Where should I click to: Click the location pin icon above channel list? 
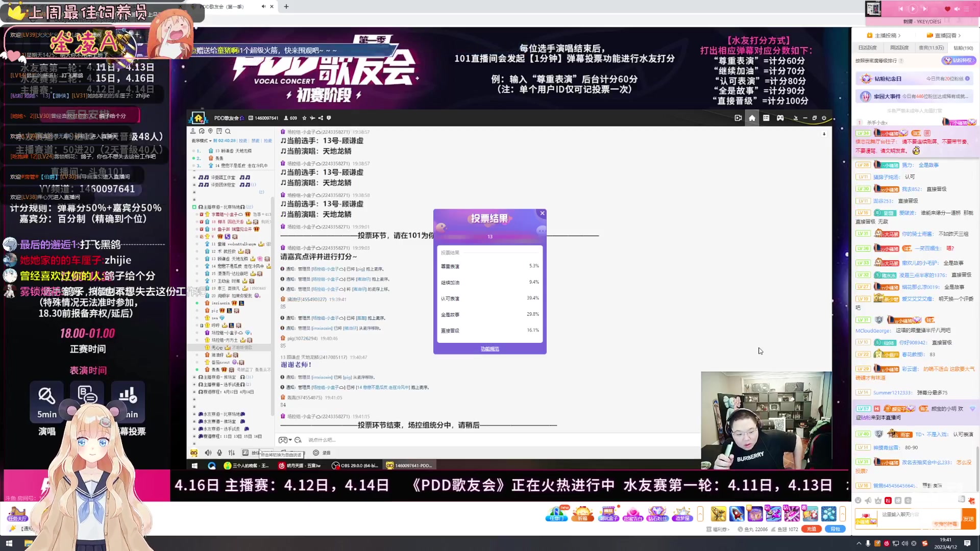(210, 131)
